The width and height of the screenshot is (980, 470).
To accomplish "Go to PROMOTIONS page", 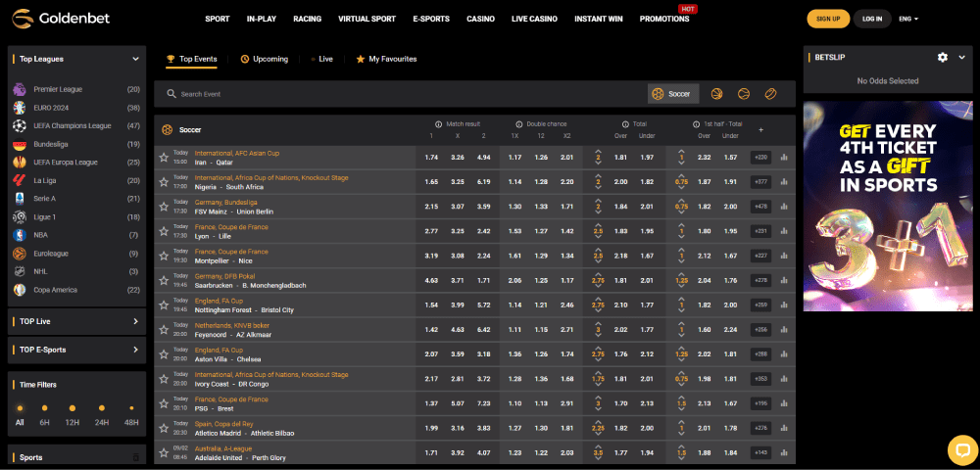I will click(x=664, y=19).
